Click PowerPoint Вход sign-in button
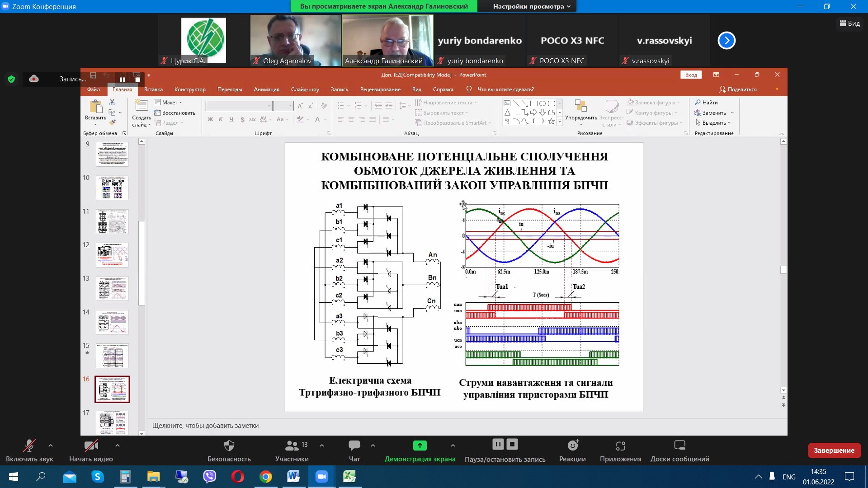The width and height of the screenshot is (868, 488). (x=691, y=75)
